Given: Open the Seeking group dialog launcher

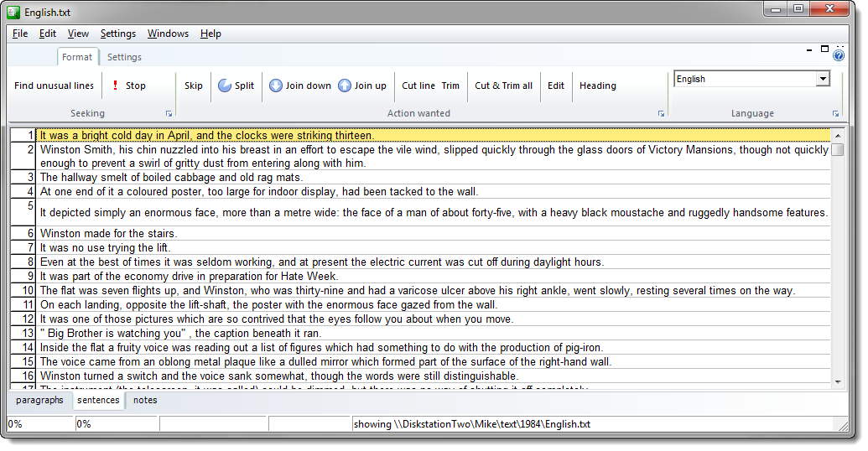Looking at the screenshot, I should pos(169,113).
